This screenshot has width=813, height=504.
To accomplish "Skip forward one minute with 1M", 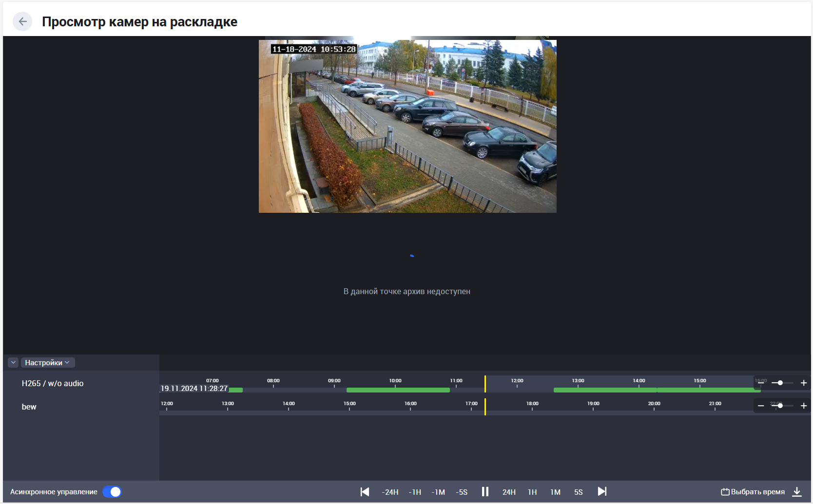I will point(555,492).
